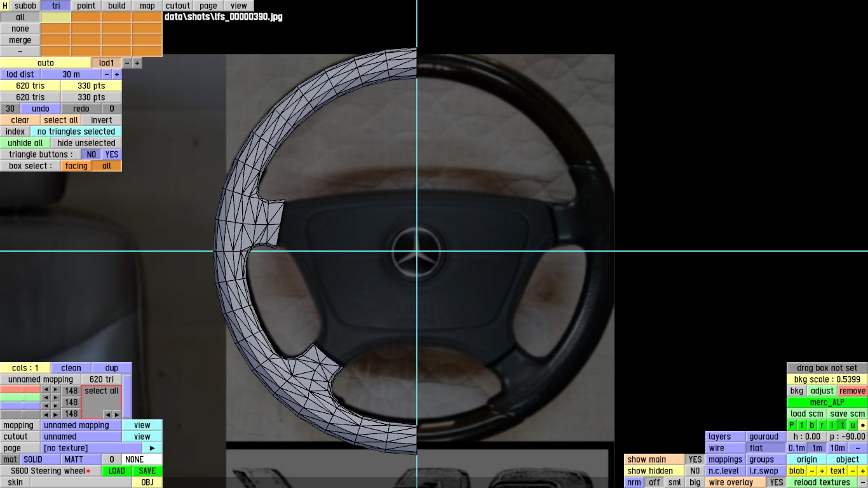Select the f (front) view preset
This screenshot has width=868, height=488.
click(802, 425)
